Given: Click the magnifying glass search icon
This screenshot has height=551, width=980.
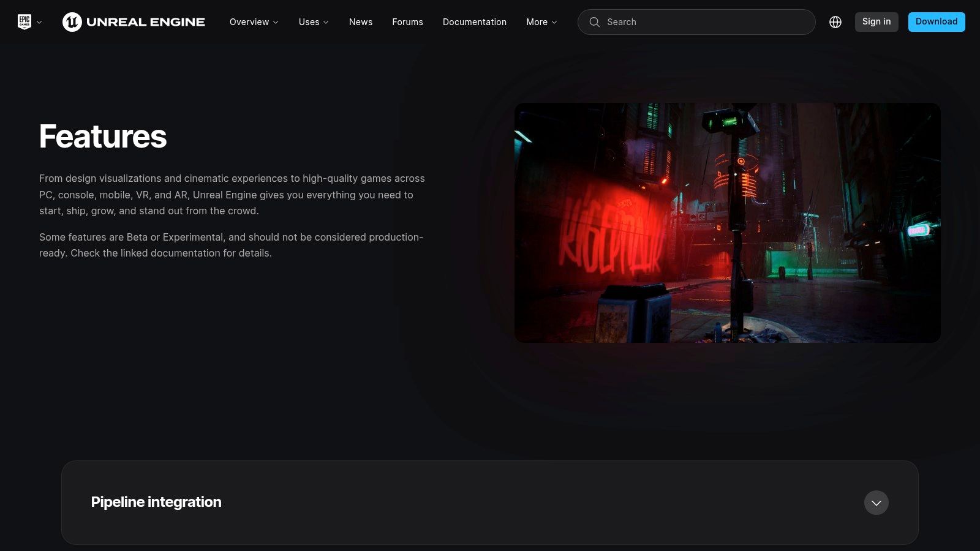Looking at the screenshot, I should (594, 22).
